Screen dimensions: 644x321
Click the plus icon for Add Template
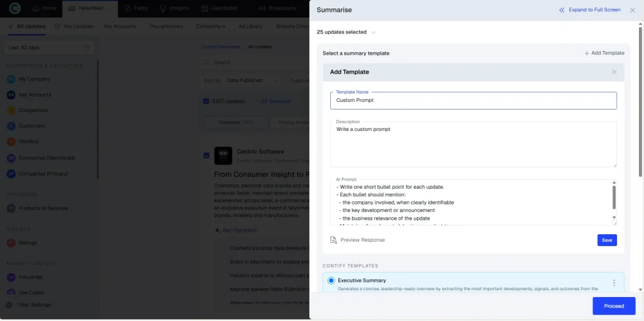pyautogui.click(x=587, y=53)
